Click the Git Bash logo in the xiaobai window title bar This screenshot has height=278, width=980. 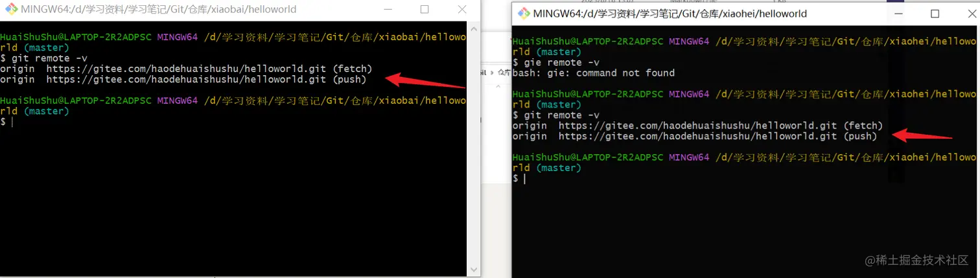pos(12,9)
